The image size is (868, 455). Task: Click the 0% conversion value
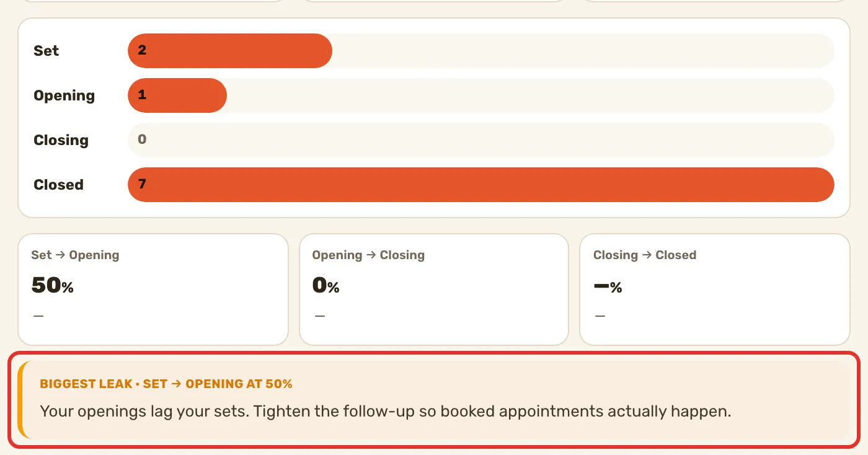(x=326, y=286)
